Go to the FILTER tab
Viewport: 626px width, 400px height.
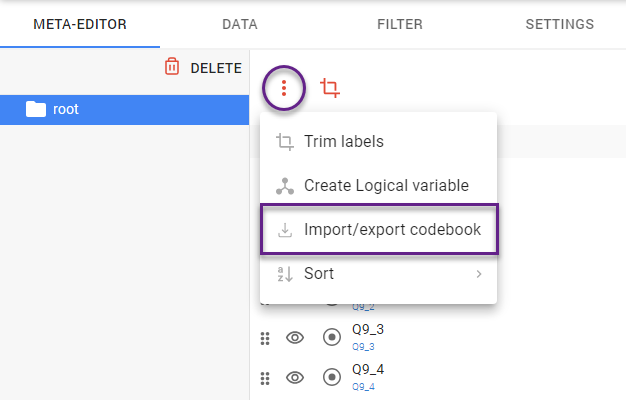pos(400,24)
